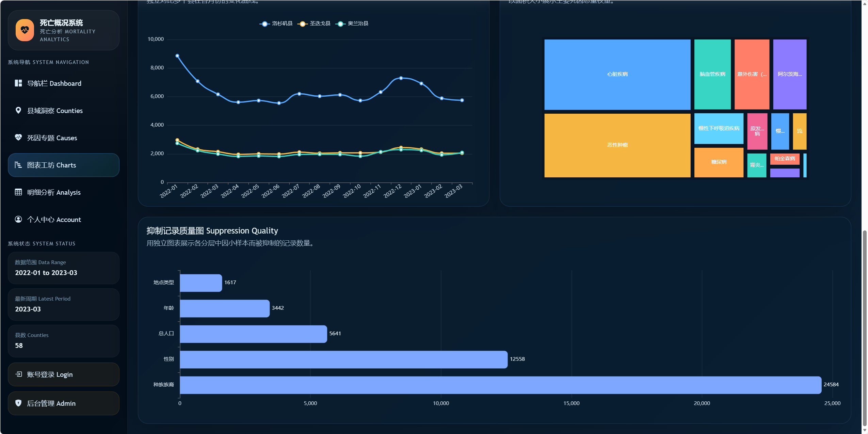This screenshot has height=434, width=868.
Task: Click the 账号登录 Login button
Action: (x=64, y=374)
